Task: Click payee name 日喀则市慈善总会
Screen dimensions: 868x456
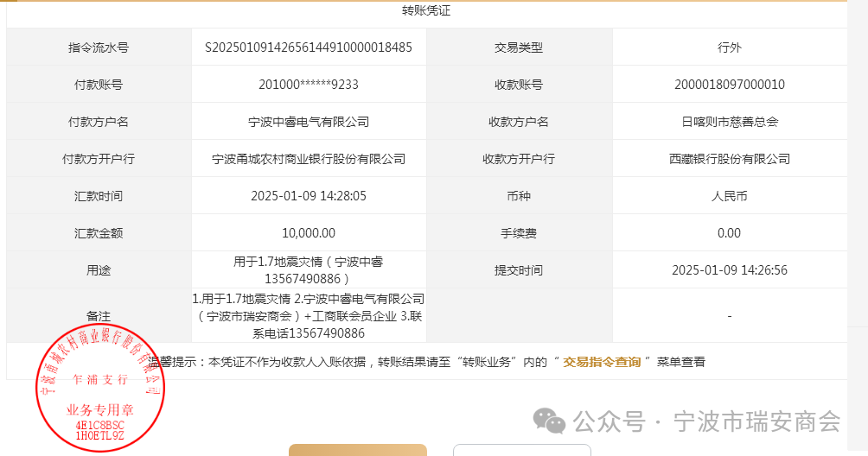Action: [729, 122]
